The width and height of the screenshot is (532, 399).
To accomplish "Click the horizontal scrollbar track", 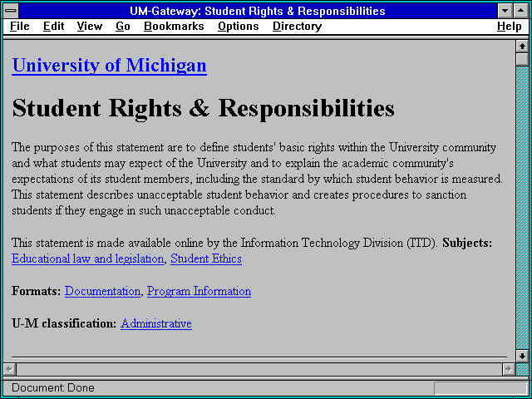I will coord(259,369).
